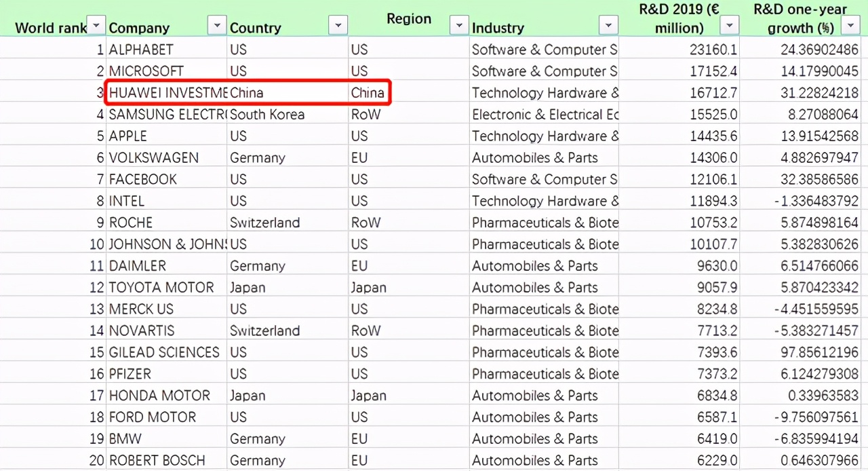Viewport: 868px width, 471px height.
Task: Click the Company column header
Action: point(140,28)
